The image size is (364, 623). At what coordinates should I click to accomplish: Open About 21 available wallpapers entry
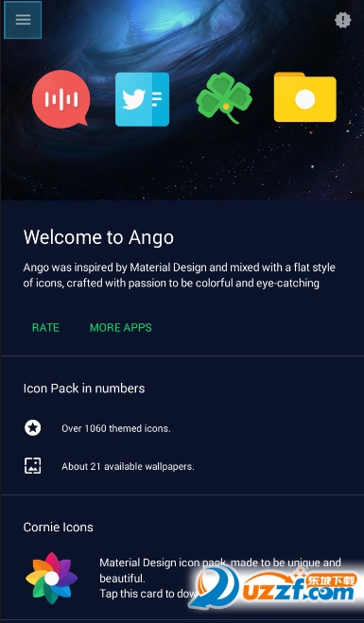point(128,466)
